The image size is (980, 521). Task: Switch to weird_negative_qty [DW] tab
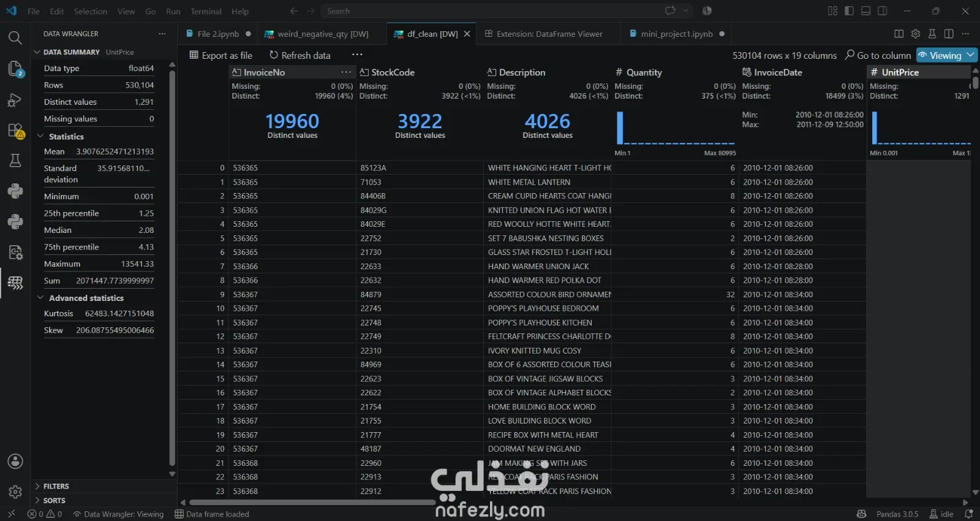(323, 34)
